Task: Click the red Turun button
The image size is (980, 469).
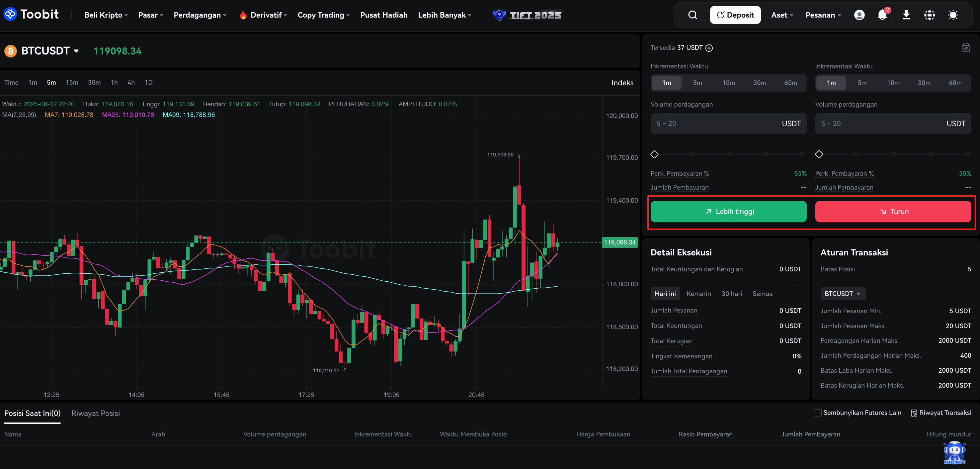Action: click(893, 211)
